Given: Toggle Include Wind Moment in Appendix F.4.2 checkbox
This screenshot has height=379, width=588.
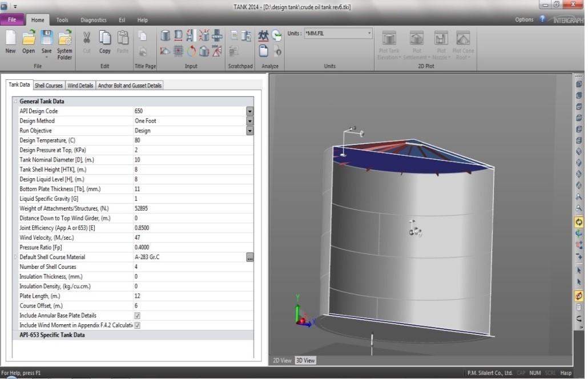Looking at the screenshot, I should (x=137, y=325).
